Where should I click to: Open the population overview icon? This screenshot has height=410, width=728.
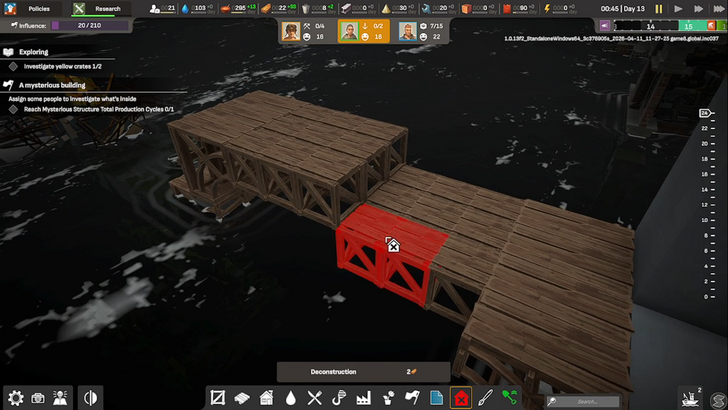click(x=60, y=398)
